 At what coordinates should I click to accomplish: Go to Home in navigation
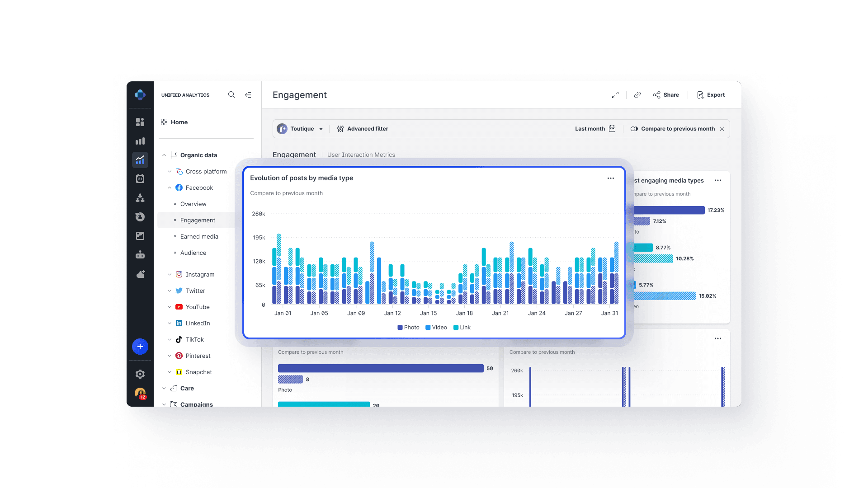pos(174,122)
